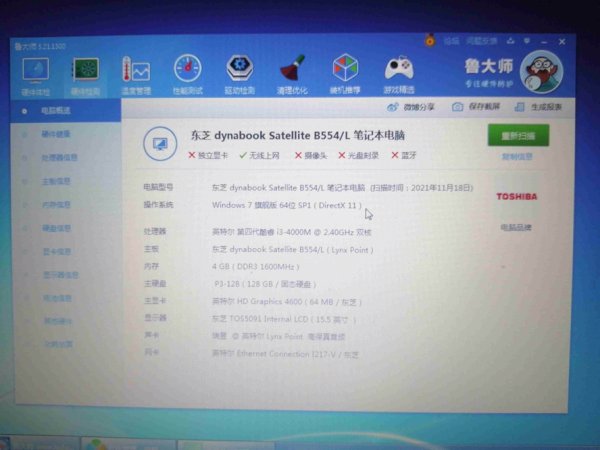Click the HD Graphics 4600 value
This screenshot has width=600, height=450.
[x=287, y=302]
